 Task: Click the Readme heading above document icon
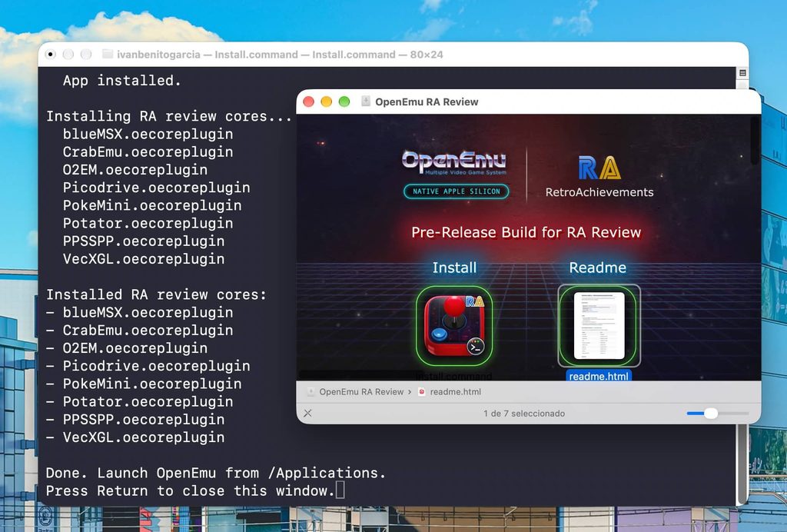(x=598, y=268)
